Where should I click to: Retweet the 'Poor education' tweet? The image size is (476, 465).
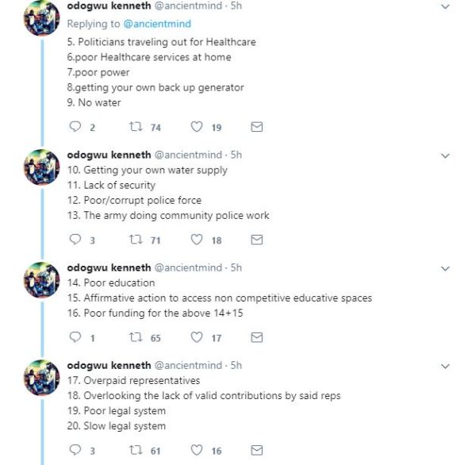[136, 337]
